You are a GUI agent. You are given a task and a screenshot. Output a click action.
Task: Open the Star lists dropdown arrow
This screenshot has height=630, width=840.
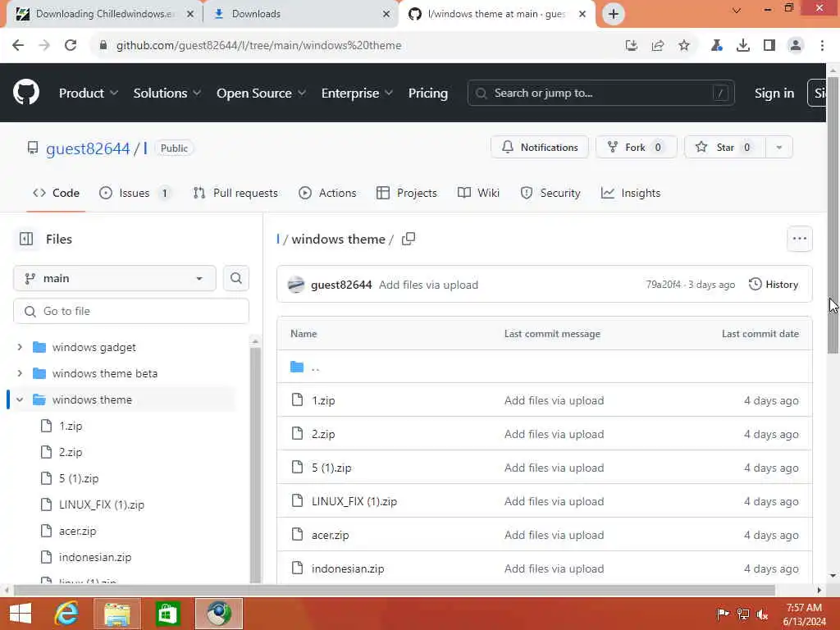click(x=779, y=148)
